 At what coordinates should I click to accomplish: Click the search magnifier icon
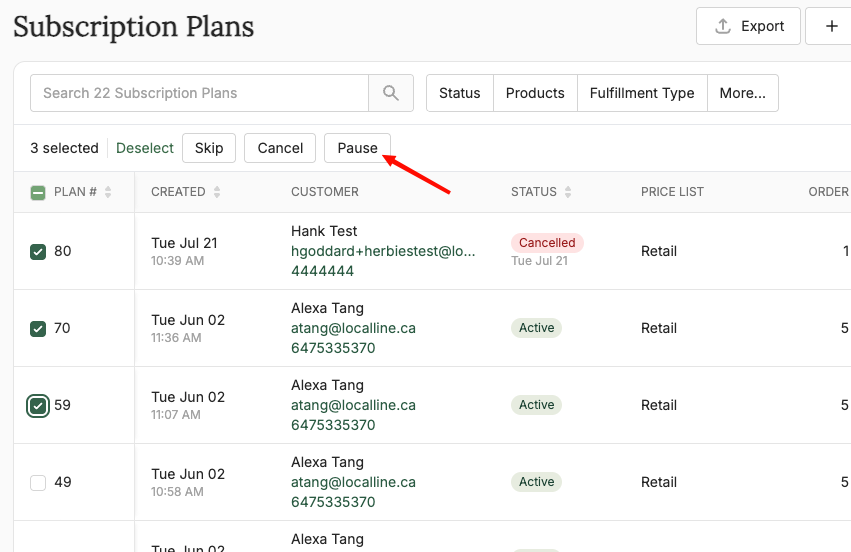(391, 93)
